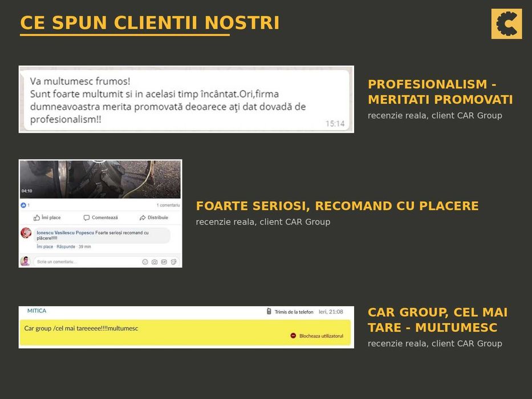Open the '1 comentariu' comment count
Image resolution: width=532 pixels, height=399 pixels.
click(168, 205)
